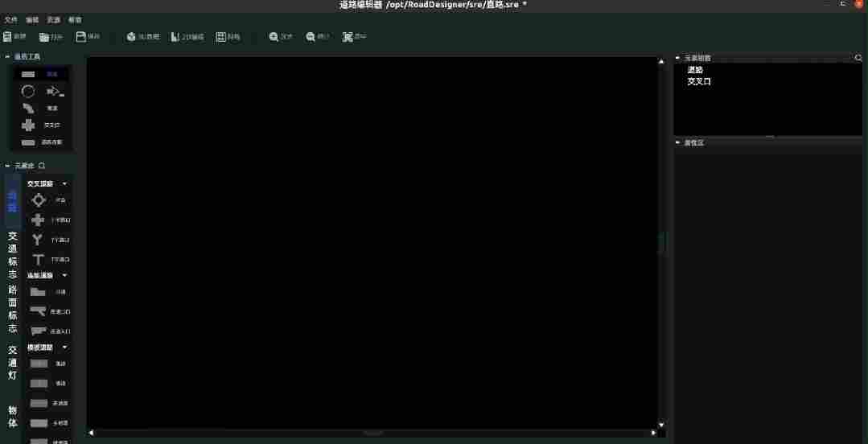Click canvas horizontal scrollbar right arrow
868x444 pixels.
tap(653, 433)
